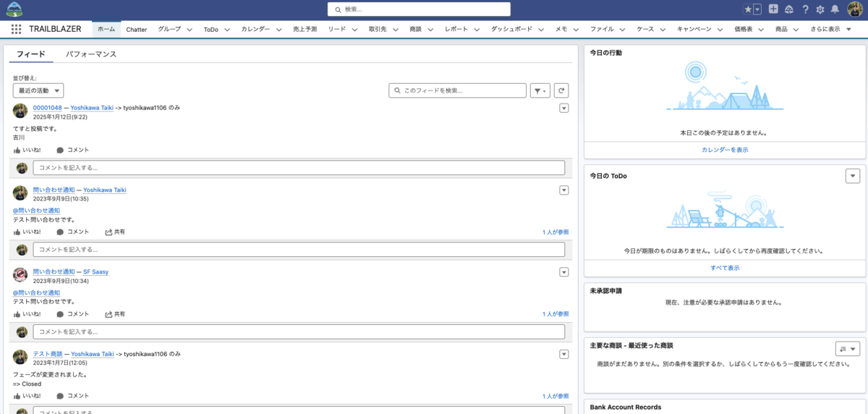Open the 売上予測 nav tab
The width and height of the screenshot is (868, 414).
click(305, 30)
